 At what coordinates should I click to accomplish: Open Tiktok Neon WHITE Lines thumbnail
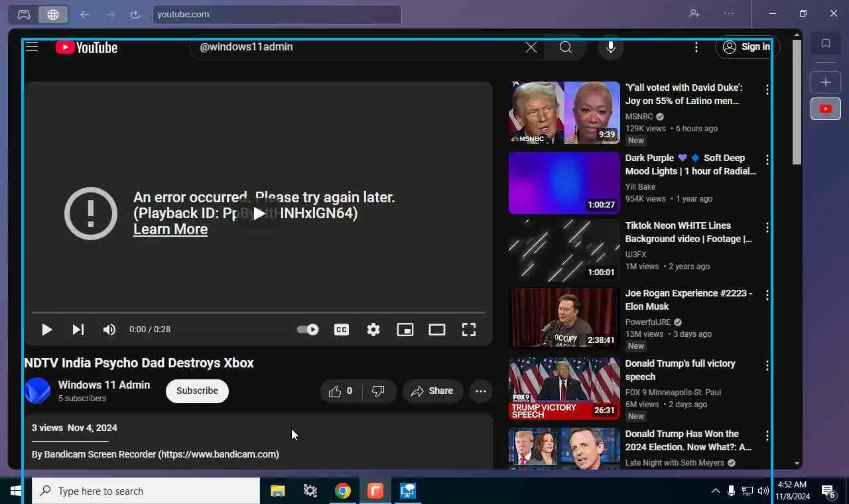[x=564, y=251]
